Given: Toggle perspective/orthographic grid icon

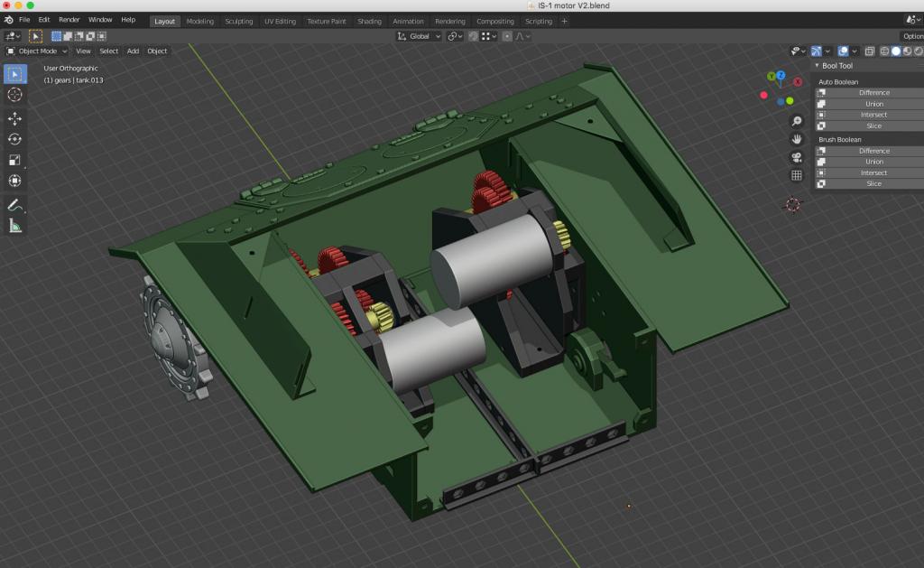Looking at the screenshot, I should [796, 175].
